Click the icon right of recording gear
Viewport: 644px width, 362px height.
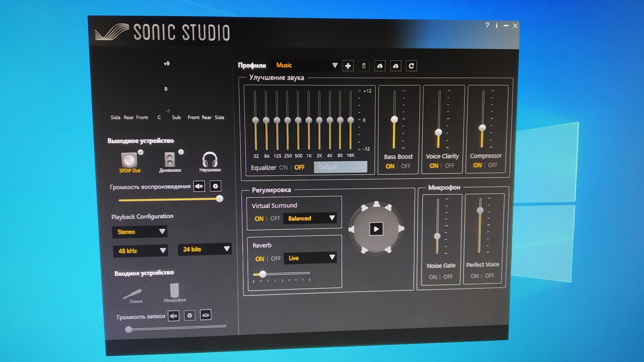pyautogui.click(x=206, y=315)
